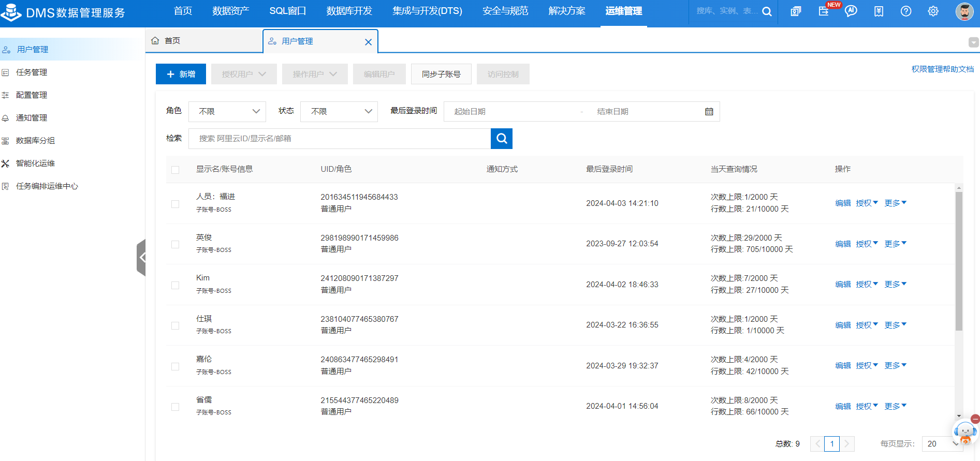Open the 安全与规范 menu
This screenshot has height=461, width=980.
point(505,11)
